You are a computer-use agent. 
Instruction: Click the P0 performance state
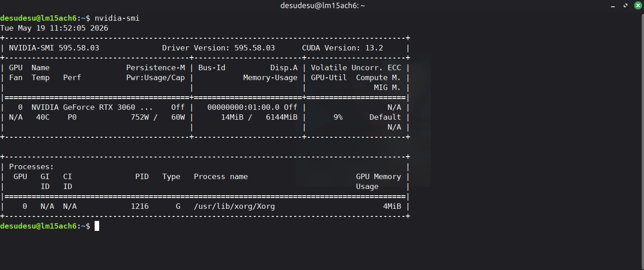pos(72,117)
